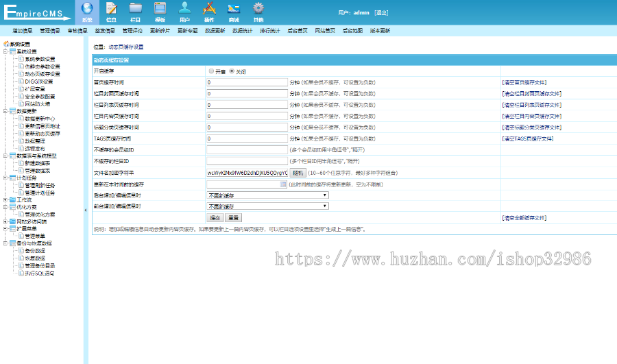Click the home icon beside 系统设置 root
Viewport: 617px width, 364px height.
click(6, 44)
